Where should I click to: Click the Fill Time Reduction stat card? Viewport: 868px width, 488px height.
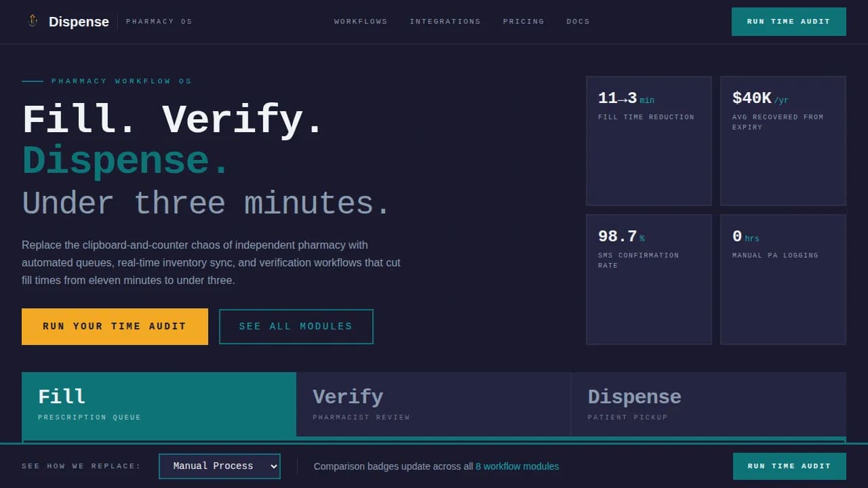pyautogui.click(x=649, y=141)
